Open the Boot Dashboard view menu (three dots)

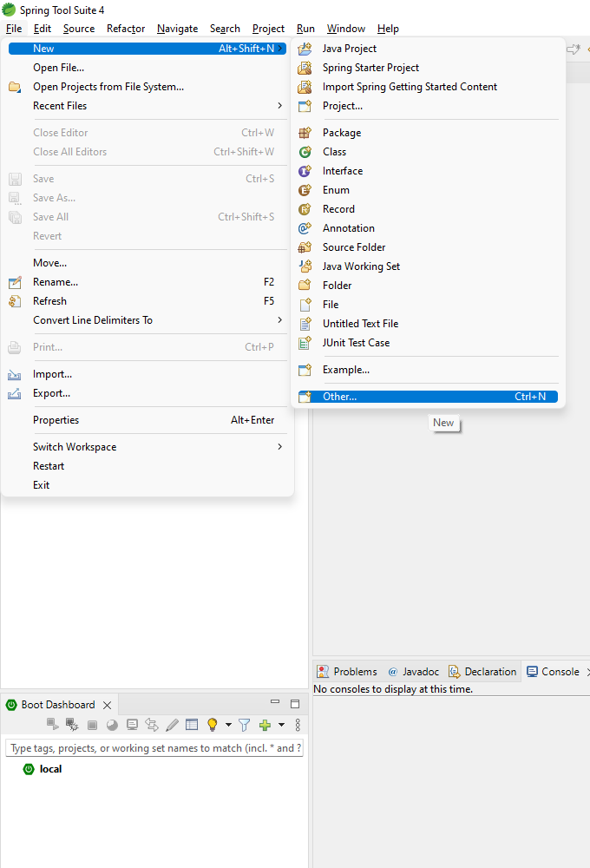click(298, 725)
